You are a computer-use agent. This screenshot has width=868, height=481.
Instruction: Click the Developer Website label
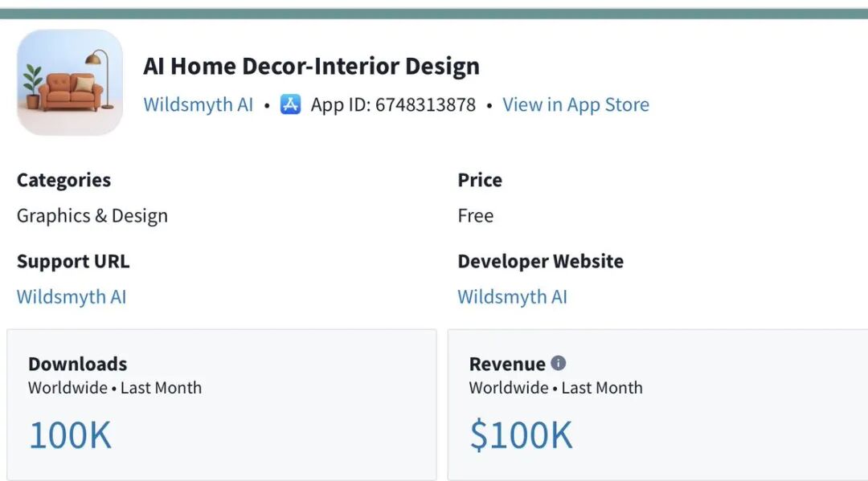[x=540, y=261]
